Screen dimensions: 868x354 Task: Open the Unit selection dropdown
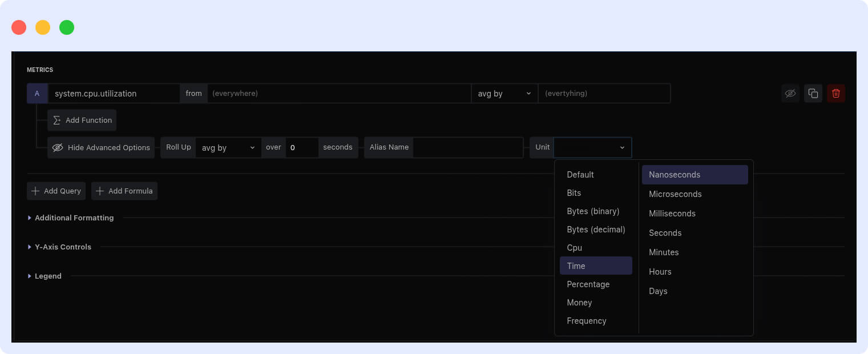click(592, 147)
